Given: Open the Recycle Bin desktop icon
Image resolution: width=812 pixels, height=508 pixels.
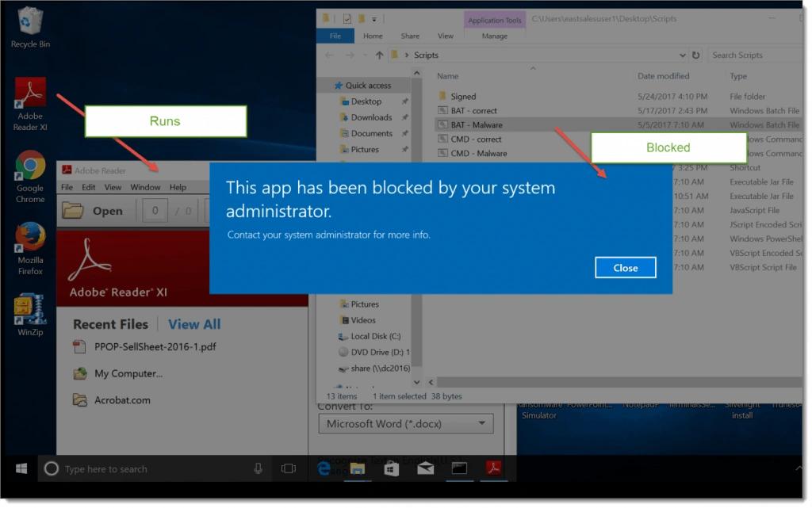Looking at the screenshot, I should click(x=30, y=26).
